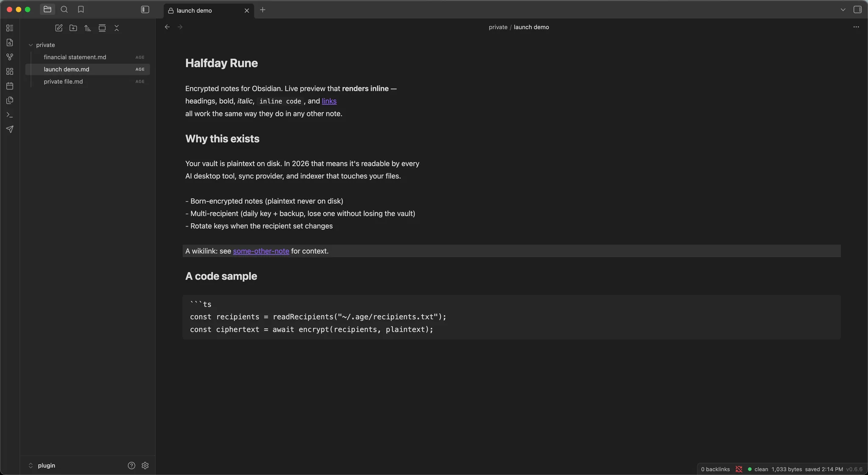
Task: Follow the purple "links" hyperlink
Action: pyautogui.click(x=329, y=101)
